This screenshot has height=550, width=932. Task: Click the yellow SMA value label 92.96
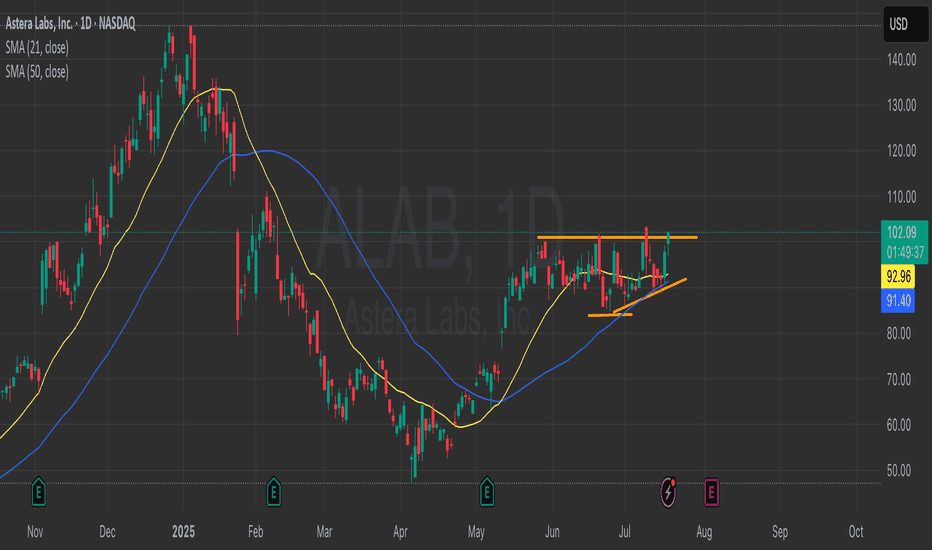(x=898, y=276)
